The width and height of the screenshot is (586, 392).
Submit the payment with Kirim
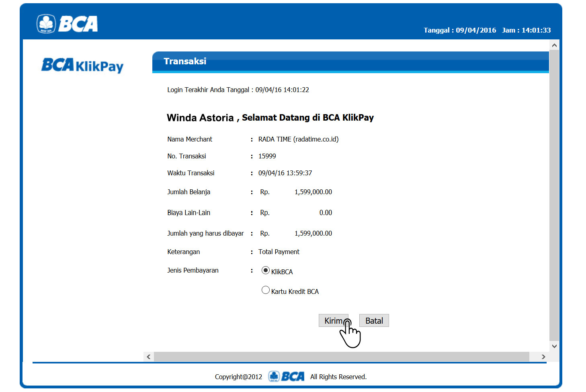[333, 320]
